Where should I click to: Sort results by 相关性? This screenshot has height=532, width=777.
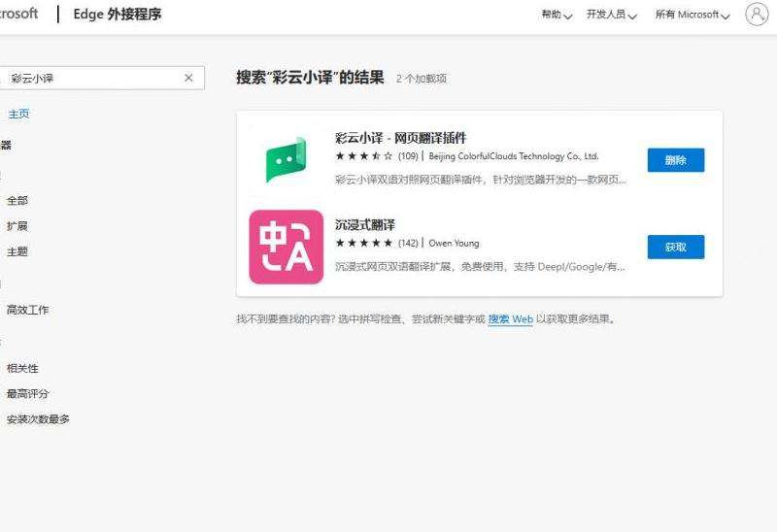pos(22,369)
